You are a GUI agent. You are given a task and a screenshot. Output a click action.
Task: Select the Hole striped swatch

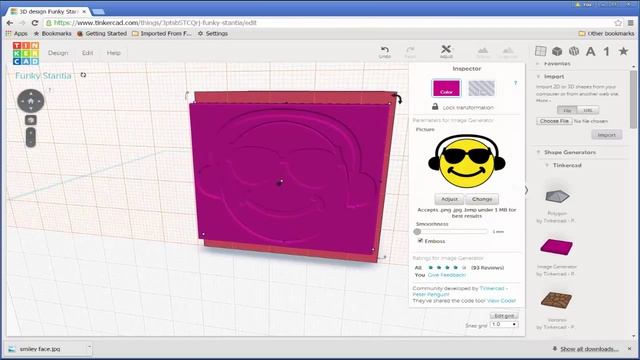[481, 88]
